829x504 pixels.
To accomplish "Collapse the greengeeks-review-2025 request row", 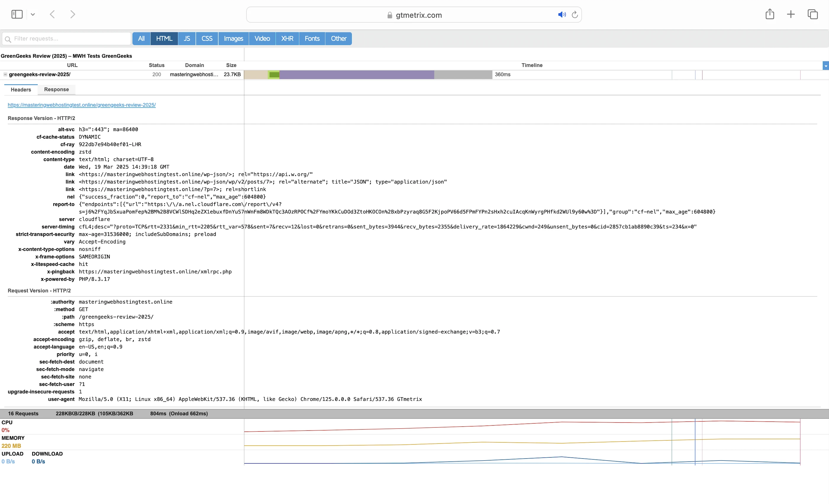I will coord(5,74).
